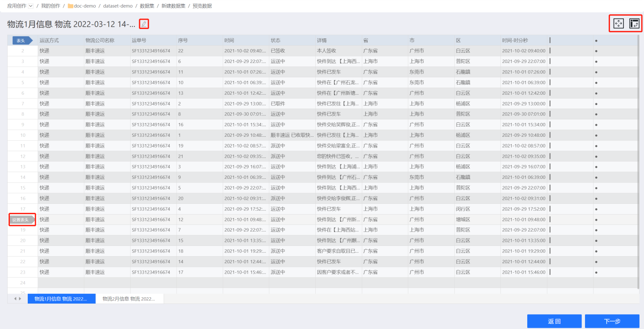This screenshot has width=644, height=329.
Task: Click the row-column transpose icon
Action: 634,24
